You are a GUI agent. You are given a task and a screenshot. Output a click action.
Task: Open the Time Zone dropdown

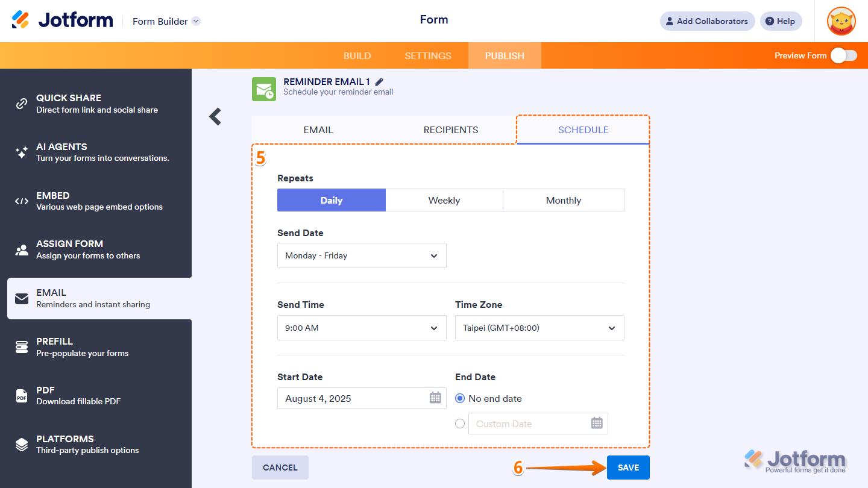[539, 328]
